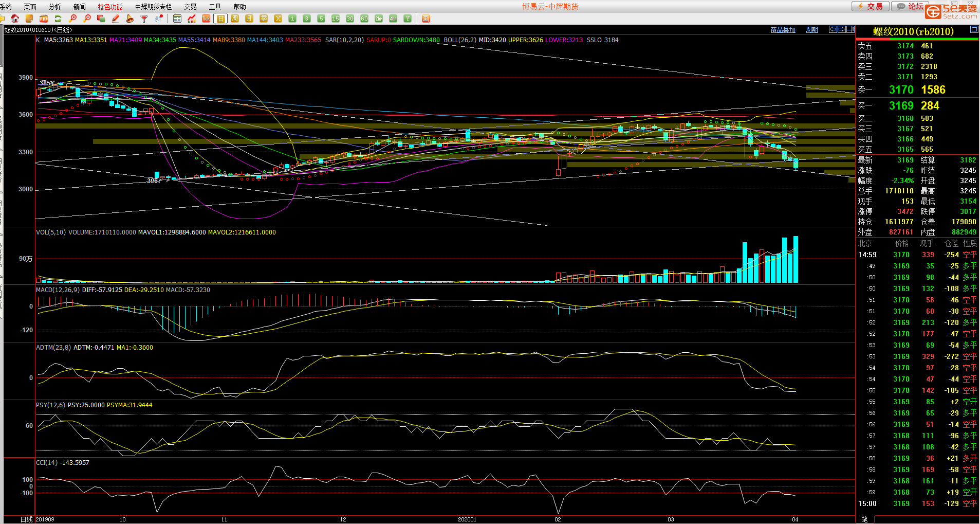Open the 周期 period dropdown link
The height and width of the screenshot is (524, 980).
click(811, 30)
